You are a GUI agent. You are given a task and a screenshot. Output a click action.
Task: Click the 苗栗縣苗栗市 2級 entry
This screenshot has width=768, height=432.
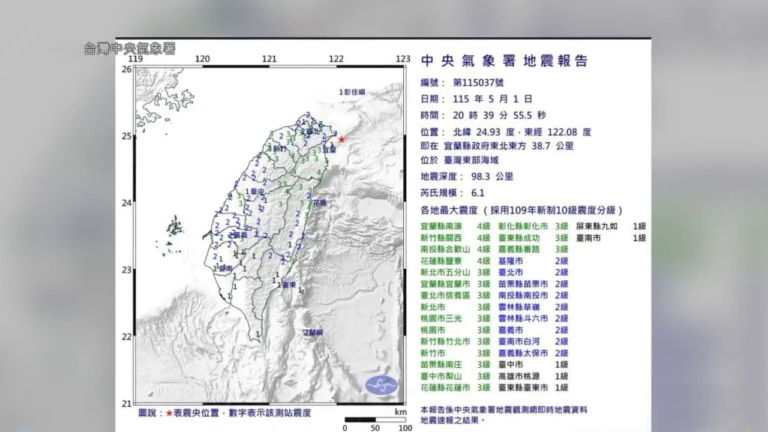tap(533, 284)
